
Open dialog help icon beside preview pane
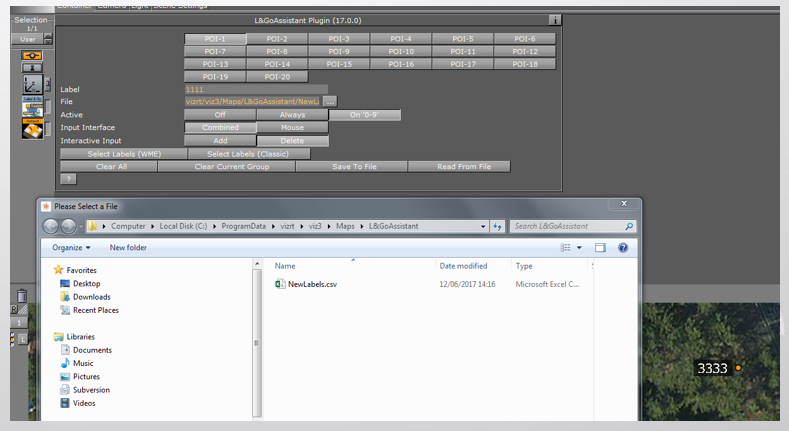[623, 247]
